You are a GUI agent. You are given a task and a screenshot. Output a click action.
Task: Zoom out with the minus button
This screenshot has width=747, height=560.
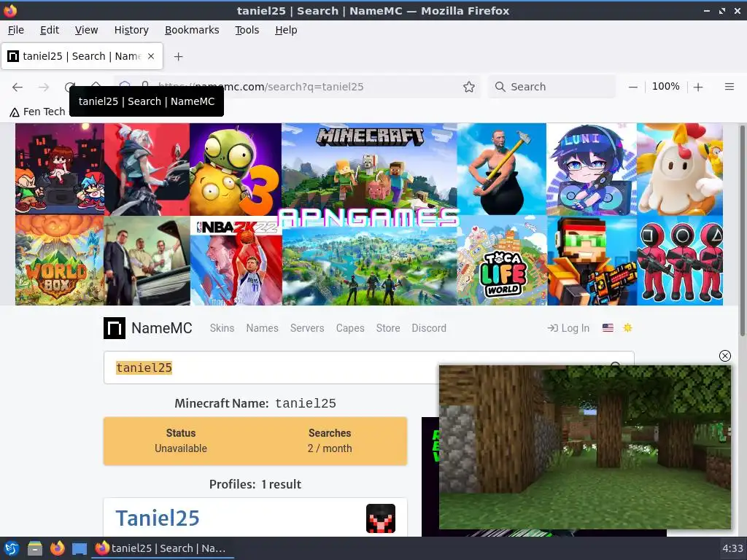[x=632, y=87]
